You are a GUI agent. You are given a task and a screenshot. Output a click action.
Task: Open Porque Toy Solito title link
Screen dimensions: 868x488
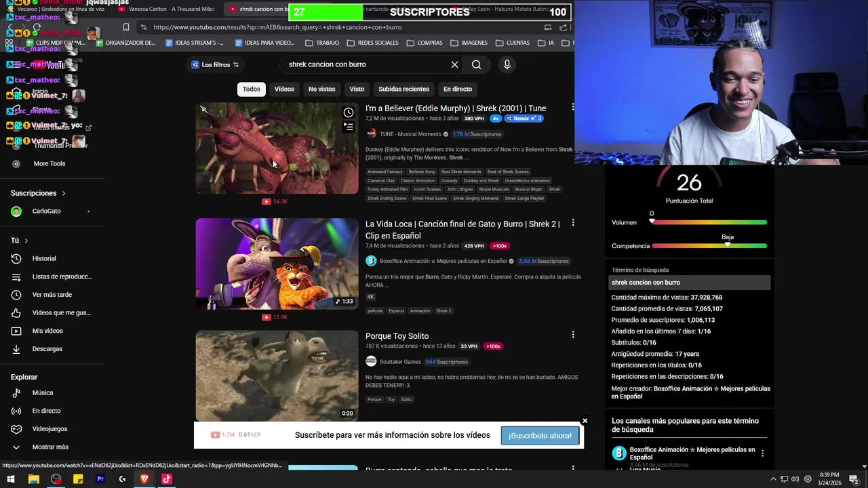click(397, 336)
